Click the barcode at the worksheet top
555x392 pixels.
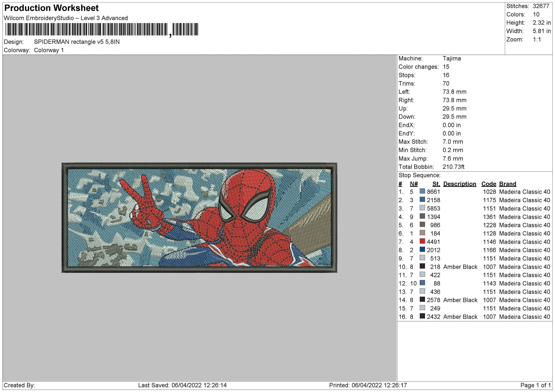point(102,29)
